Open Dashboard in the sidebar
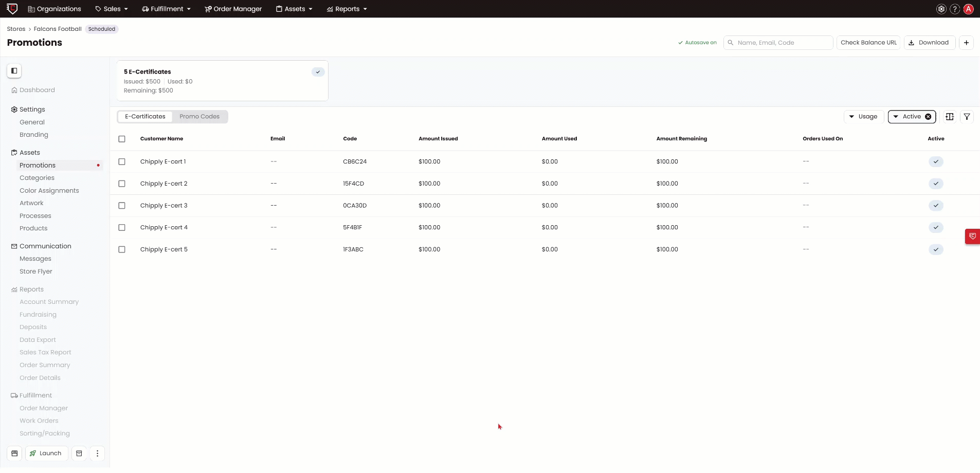Screen dimensions: 980x473 pyautogui.click(x=33, y=90)
